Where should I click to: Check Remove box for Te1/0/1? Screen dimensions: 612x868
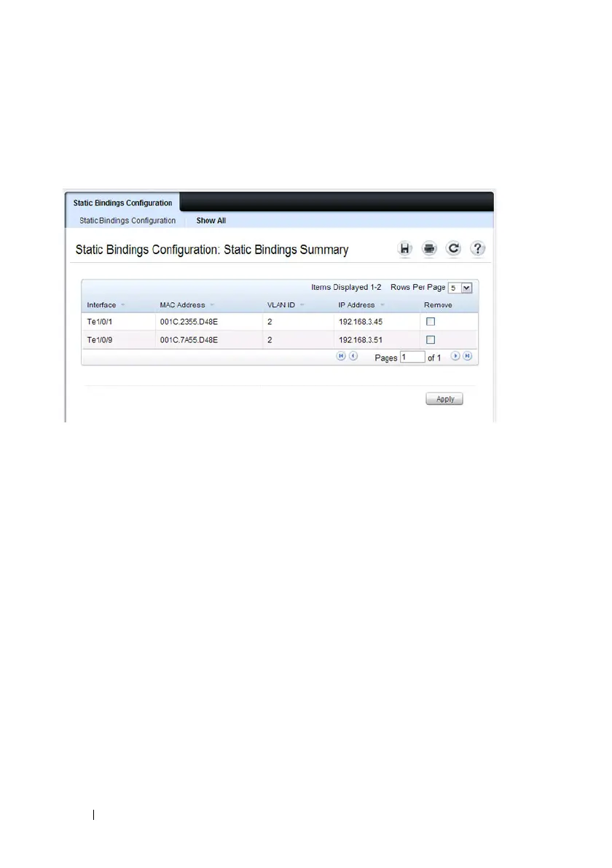click(431, 321)
